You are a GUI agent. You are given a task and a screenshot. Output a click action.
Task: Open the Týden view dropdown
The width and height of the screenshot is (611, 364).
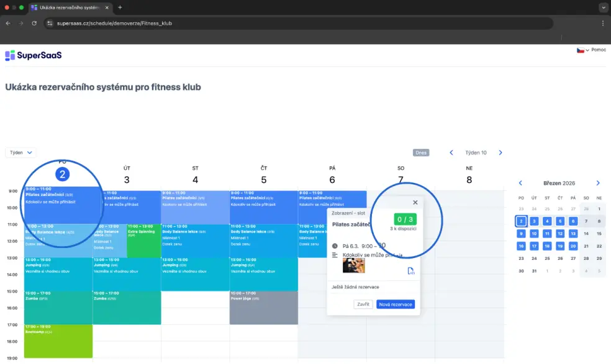pyautogui.click(x=21, y=153)
